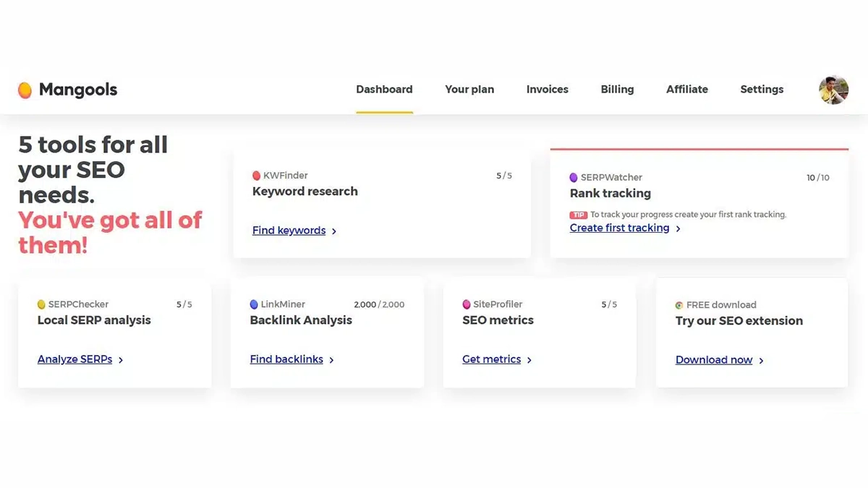Click the Download now link

(x=714, y=360)
